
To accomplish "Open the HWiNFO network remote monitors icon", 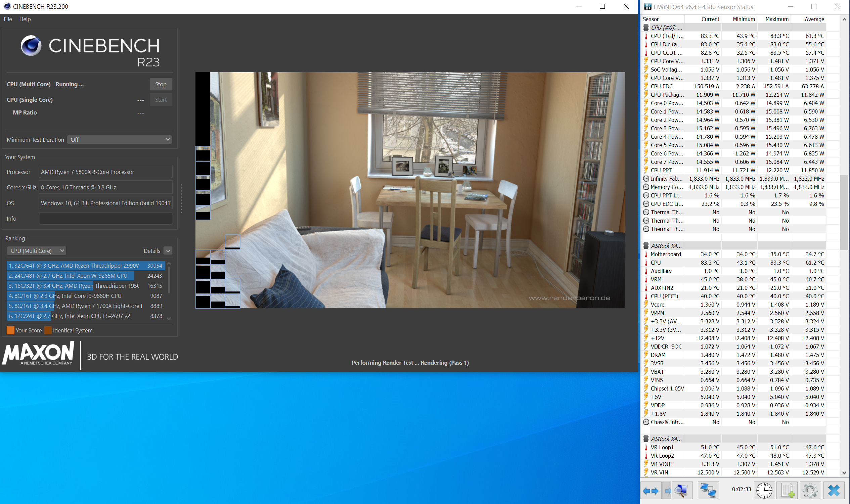I will pyautogui.click(x=708, y=491).
